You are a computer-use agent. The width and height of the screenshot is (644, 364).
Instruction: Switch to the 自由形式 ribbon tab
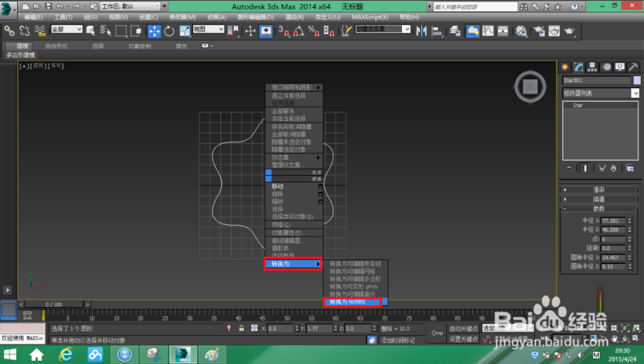tap(56, 46)
